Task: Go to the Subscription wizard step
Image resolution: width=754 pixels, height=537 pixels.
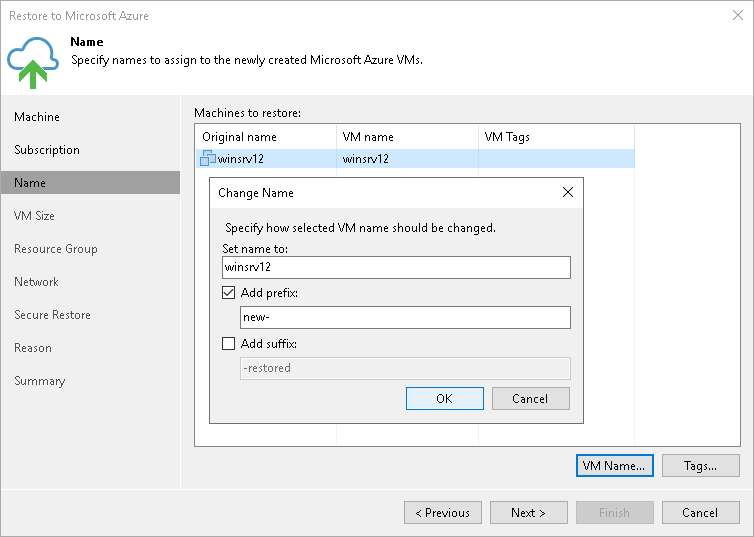Action: point(47,150)
